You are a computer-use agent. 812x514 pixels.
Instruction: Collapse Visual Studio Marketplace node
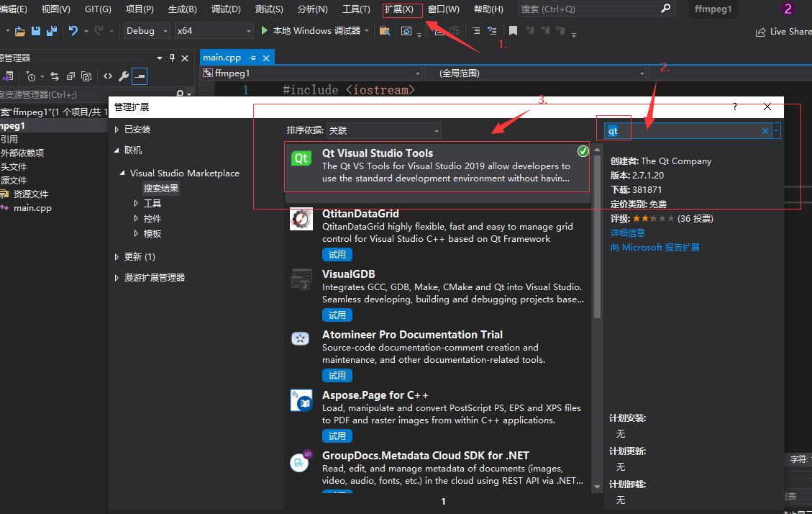coord(122,173)
